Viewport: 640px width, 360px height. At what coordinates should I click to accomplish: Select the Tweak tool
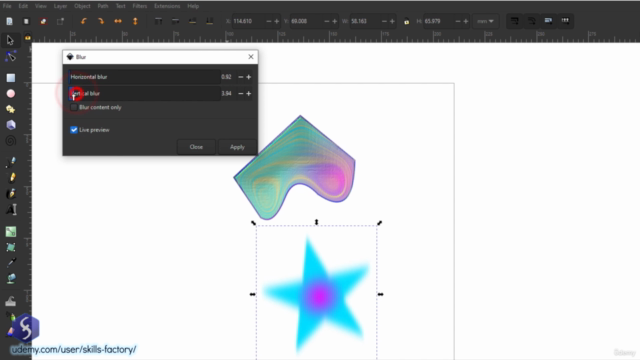coord(11,301)
